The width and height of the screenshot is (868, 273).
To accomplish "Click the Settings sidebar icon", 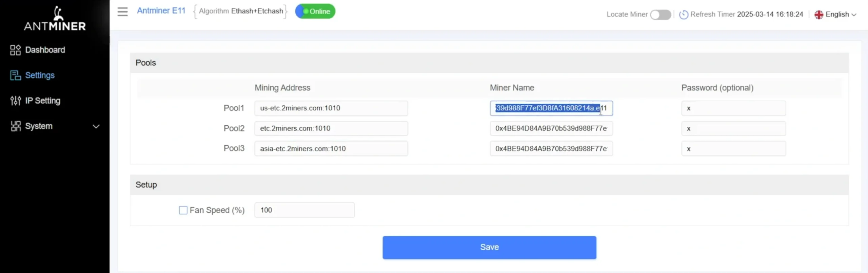I will (16, 75).
